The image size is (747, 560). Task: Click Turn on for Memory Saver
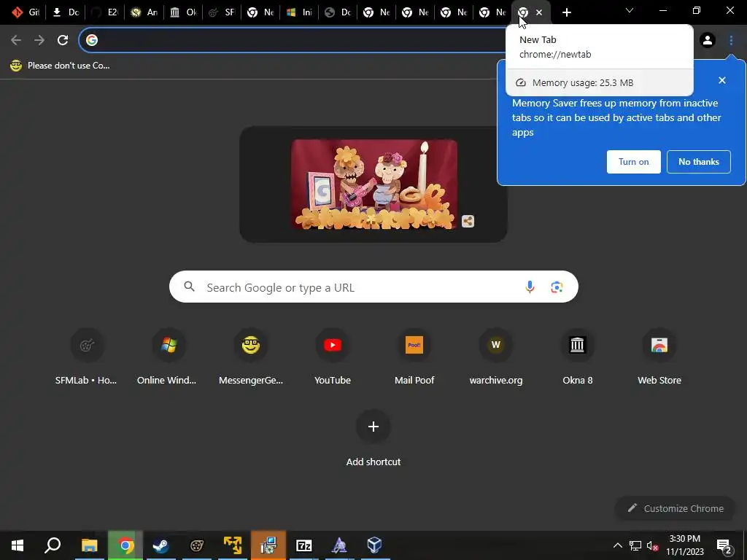tap(634, 162)
